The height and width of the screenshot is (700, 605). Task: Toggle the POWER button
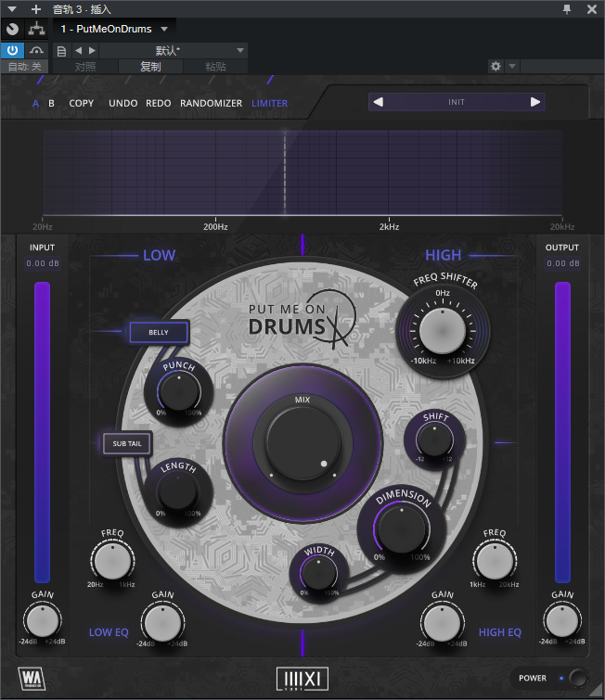578,678
